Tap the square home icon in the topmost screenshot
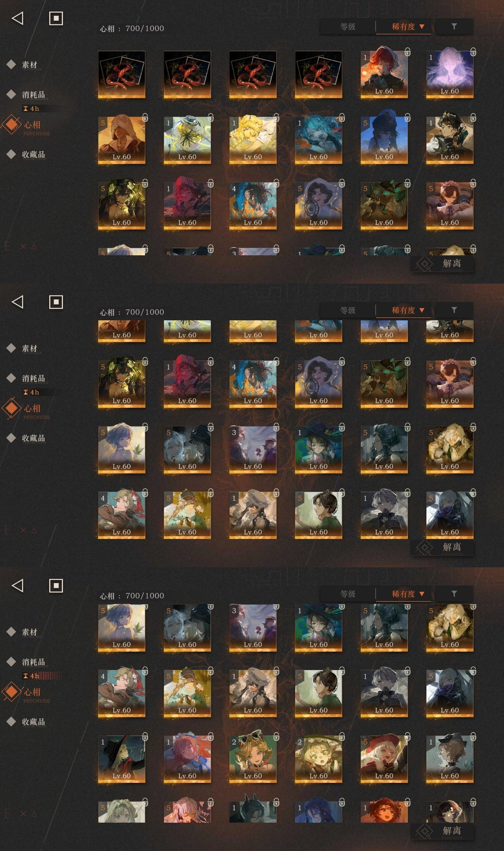The image size is (504, 851). click(x=56, y=18)
